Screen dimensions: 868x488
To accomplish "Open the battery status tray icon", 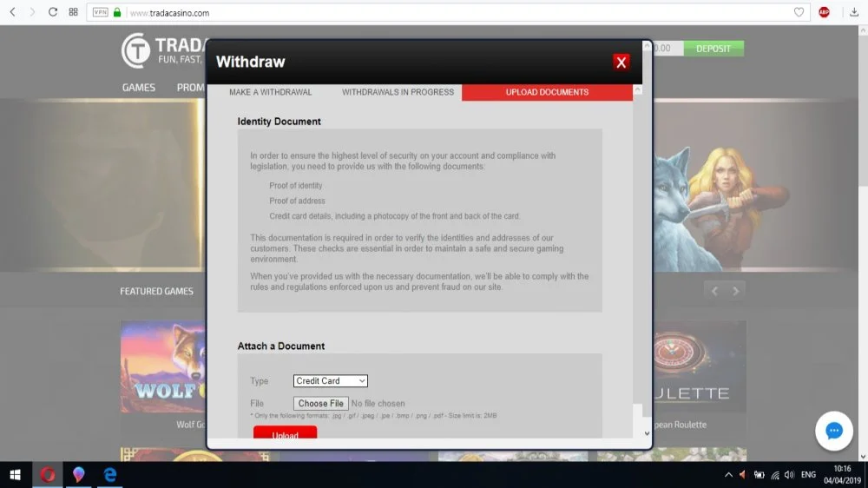I will point(759,475).
